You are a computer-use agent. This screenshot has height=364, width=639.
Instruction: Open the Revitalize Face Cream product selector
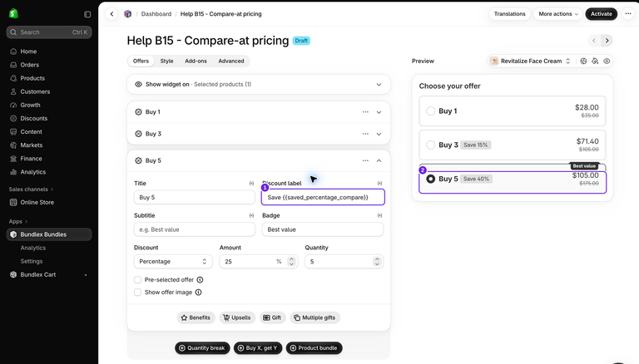pyautogui.click(x=530, y=61)
